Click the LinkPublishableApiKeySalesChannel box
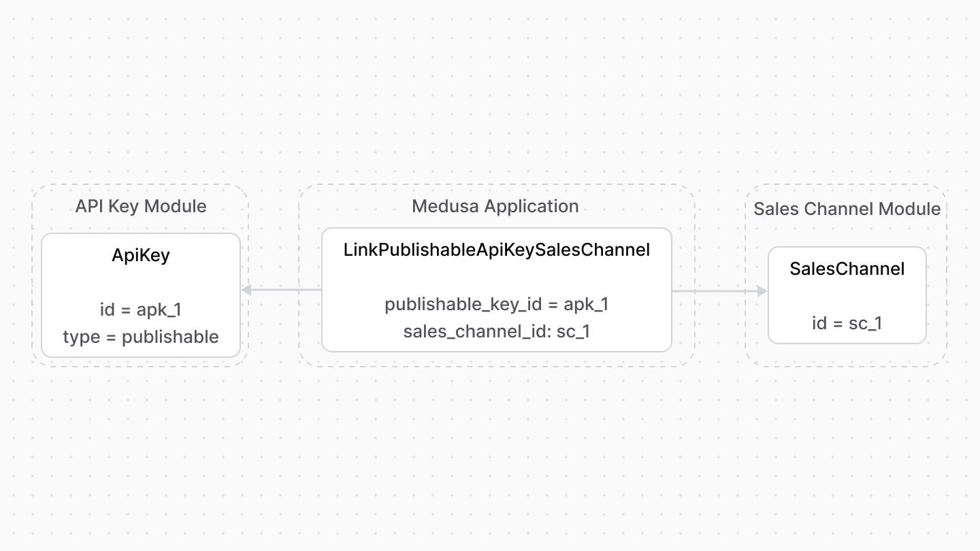Viewport: 980px width, 551px height. pos(497,290)
